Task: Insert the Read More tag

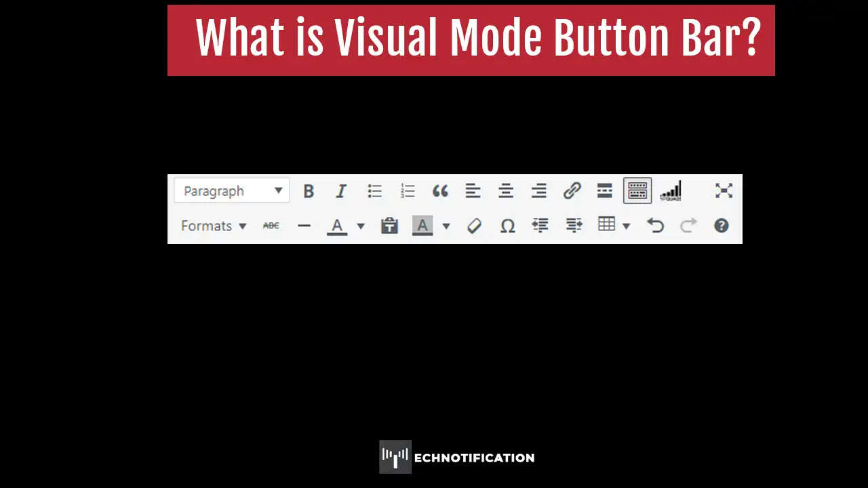Action: click(x=604, y=190)
